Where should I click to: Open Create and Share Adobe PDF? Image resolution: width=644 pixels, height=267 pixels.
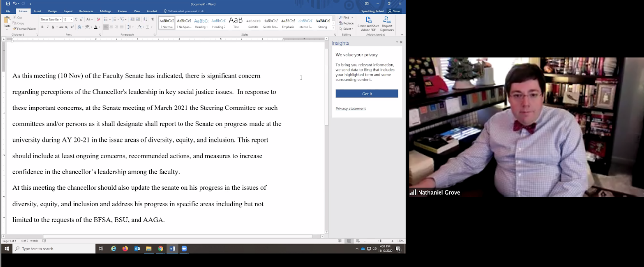point(368,24)
